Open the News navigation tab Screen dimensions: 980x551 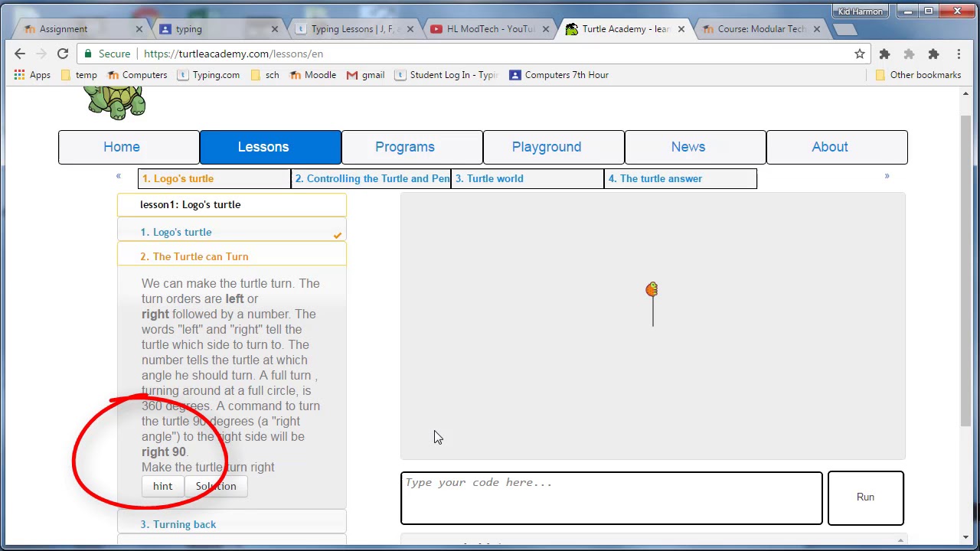[695, 147]
